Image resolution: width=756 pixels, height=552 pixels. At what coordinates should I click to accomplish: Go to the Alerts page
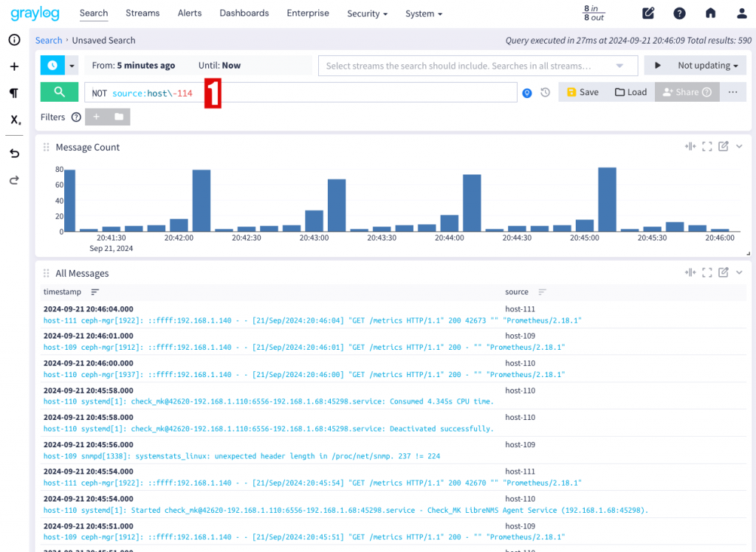(x=190, y=13)
